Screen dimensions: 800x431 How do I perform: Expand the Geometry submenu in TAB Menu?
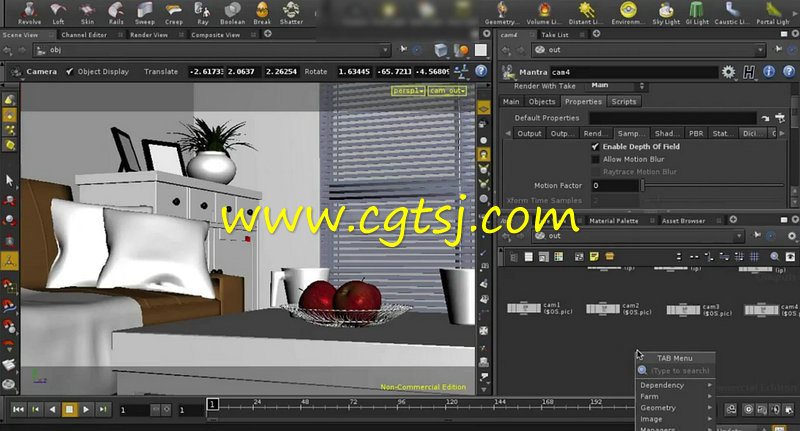click(x=676, y=408)
